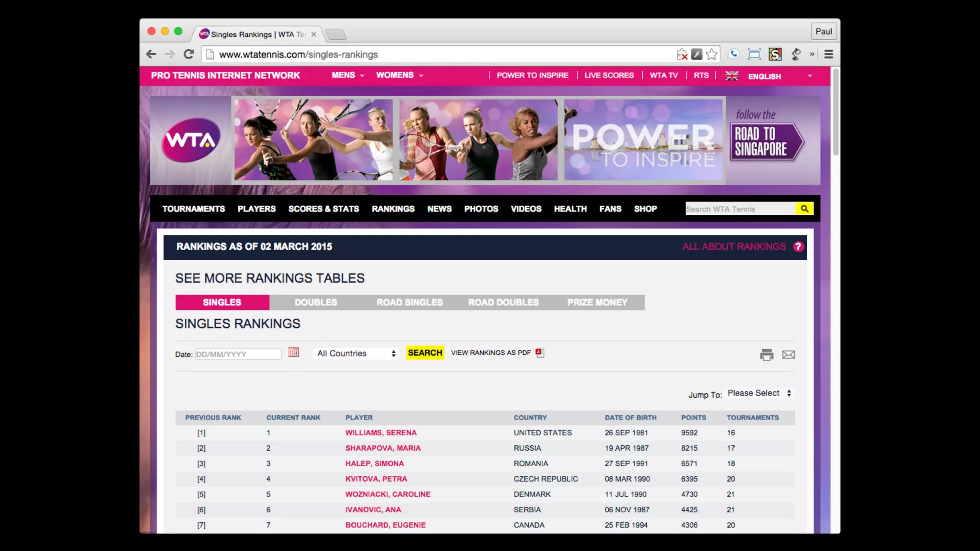
Task: Open Williams, Serena player link
Action: [x=381, y=432]
